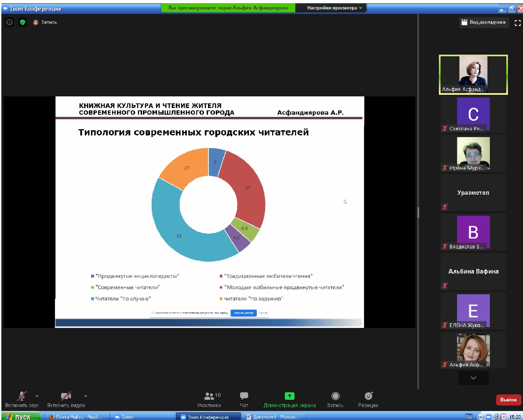This screenshot has height=420, width=523.
Task: Click green encryption shield icon
Action: click(x=23, y=22)
